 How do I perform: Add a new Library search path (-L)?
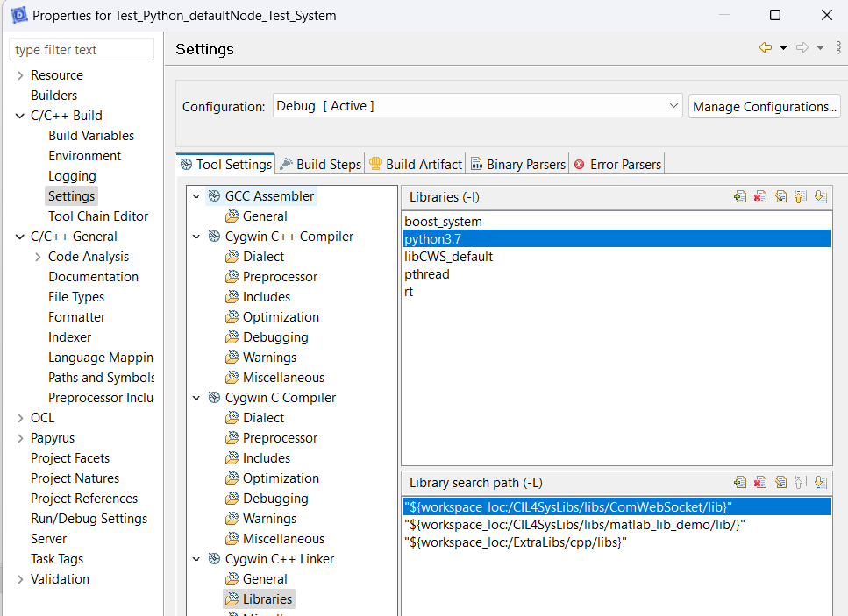tap(740, 482)
